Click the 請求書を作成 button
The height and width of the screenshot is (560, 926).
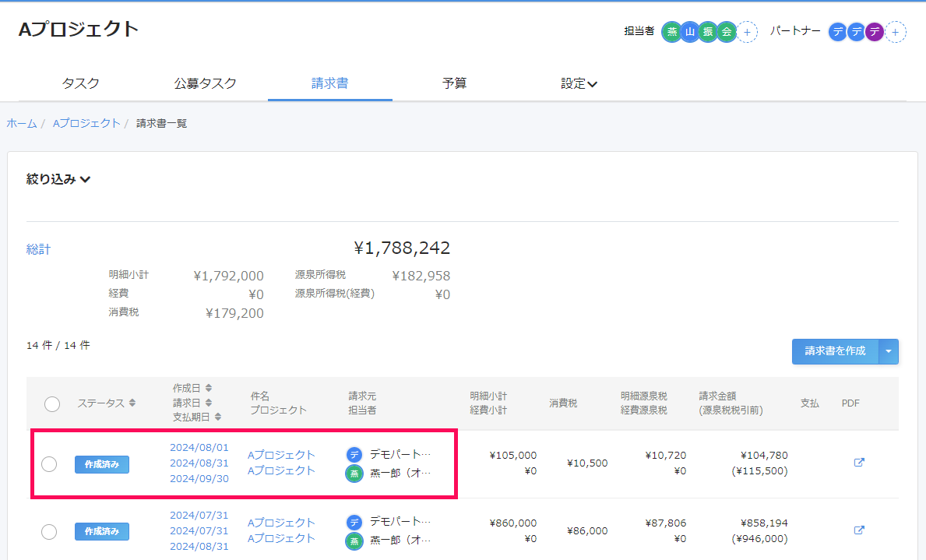click(835, 351)
